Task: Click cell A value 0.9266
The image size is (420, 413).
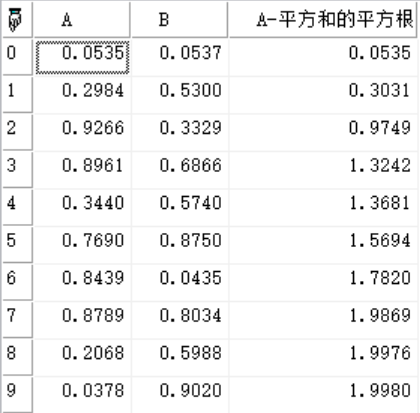Action: click(82, 132)
